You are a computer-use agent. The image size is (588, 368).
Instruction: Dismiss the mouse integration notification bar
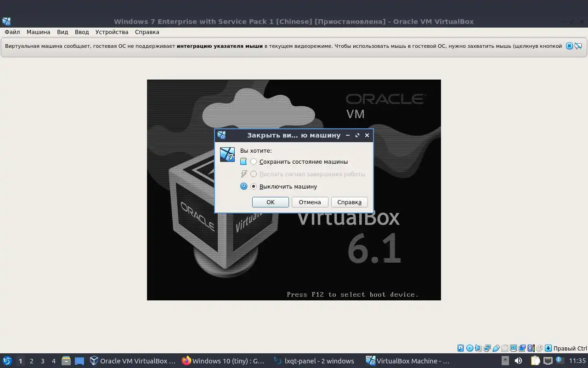[569, 46]
